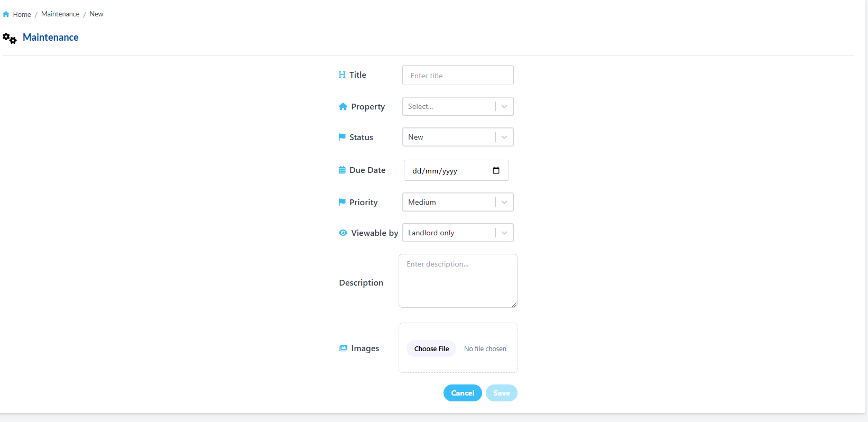Click the Choose File button

(431, 348)
